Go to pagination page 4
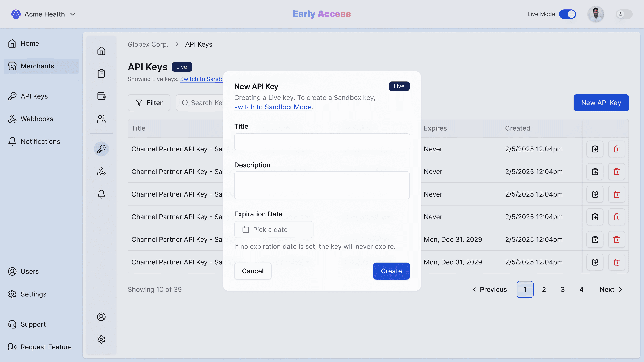This screenshot has height=362, width=644. coord(581,290)
